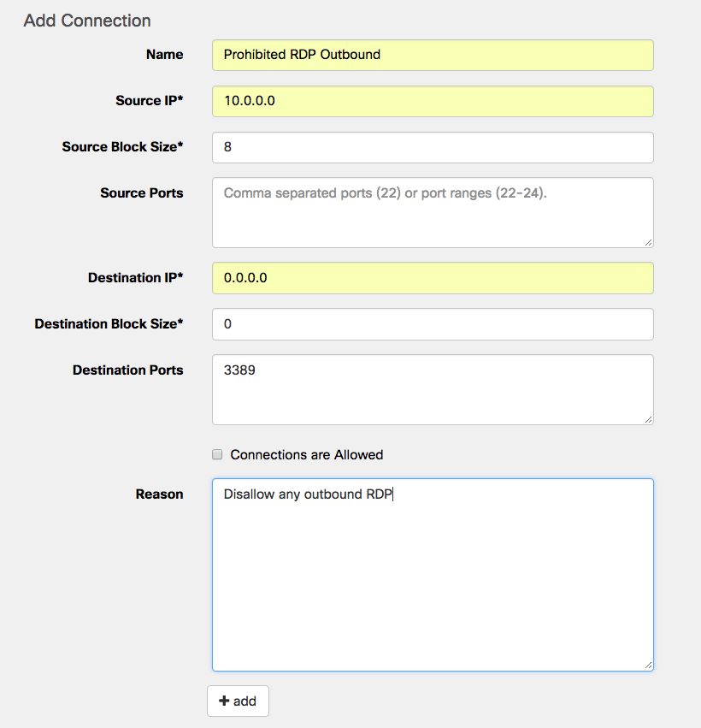Click the plus icon on add button
This screenshot has width=701, height=728.
coord(224,701)
